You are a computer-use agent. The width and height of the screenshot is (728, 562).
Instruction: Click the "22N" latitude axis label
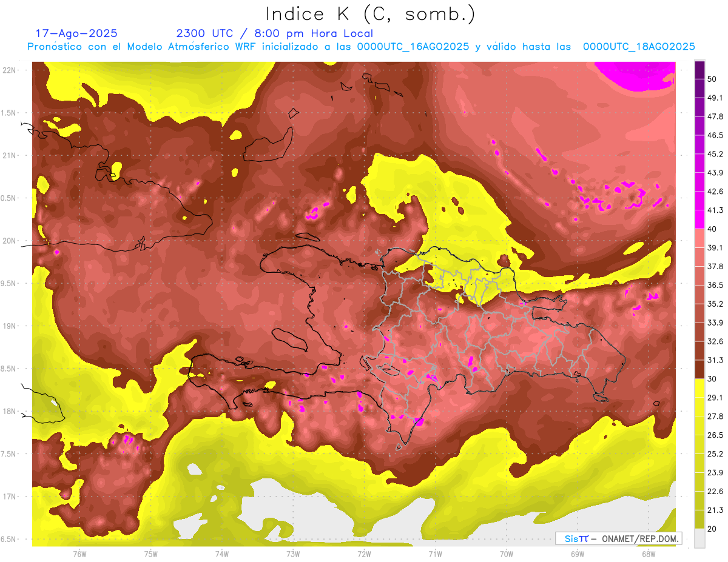tap(10, 70)
